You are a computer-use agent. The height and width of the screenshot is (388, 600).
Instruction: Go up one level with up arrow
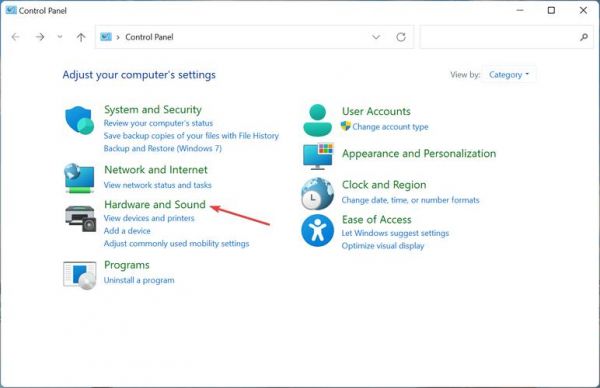click(x=81, y=37)
